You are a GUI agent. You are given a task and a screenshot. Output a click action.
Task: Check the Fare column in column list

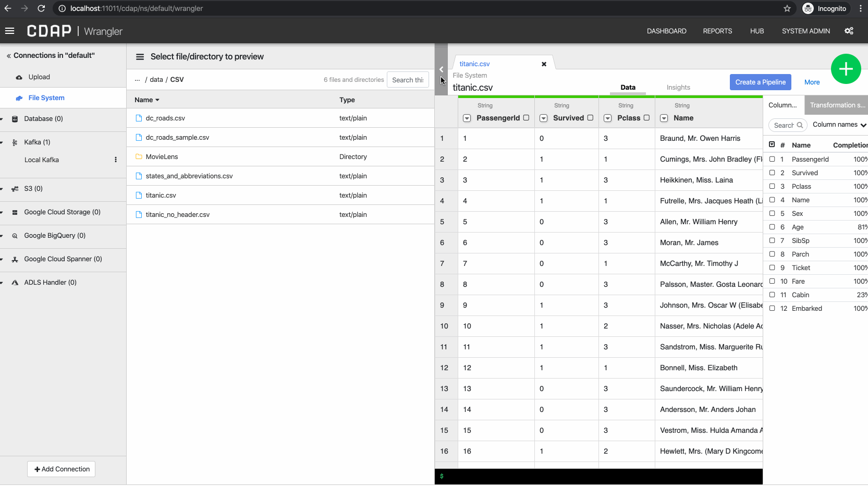[772, 281]
